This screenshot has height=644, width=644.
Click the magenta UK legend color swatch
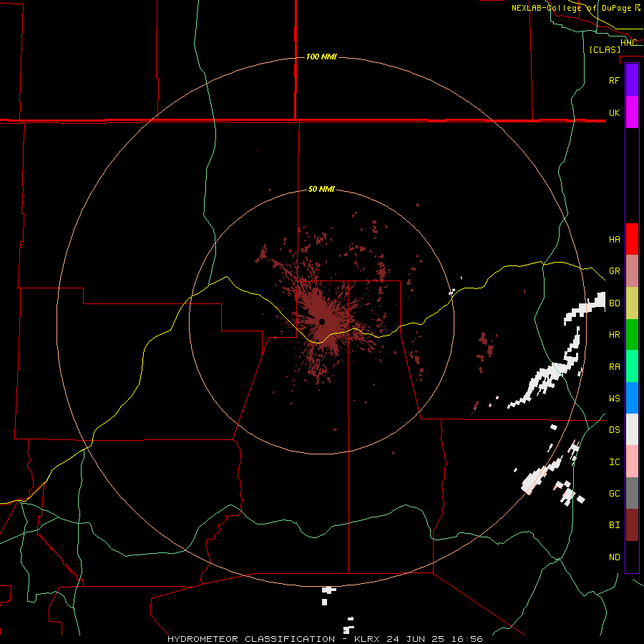click(632, 112)
